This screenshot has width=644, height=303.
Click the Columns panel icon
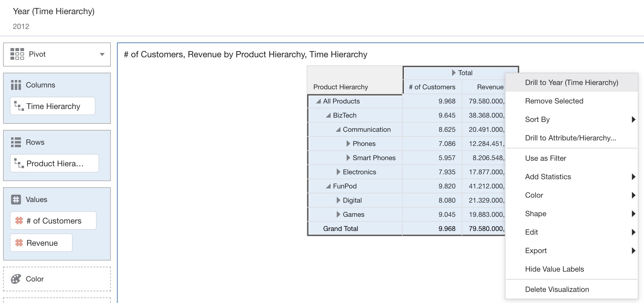[x=16, y=85]
